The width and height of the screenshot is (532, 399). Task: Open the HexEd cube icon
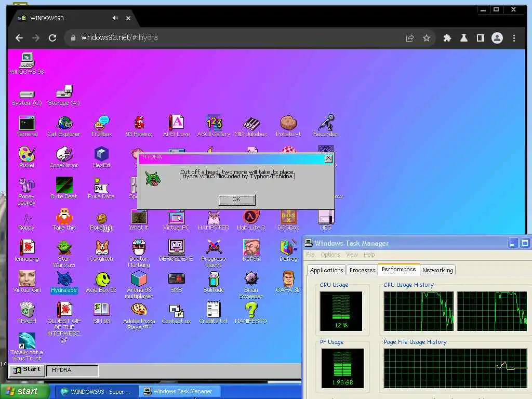101,157
